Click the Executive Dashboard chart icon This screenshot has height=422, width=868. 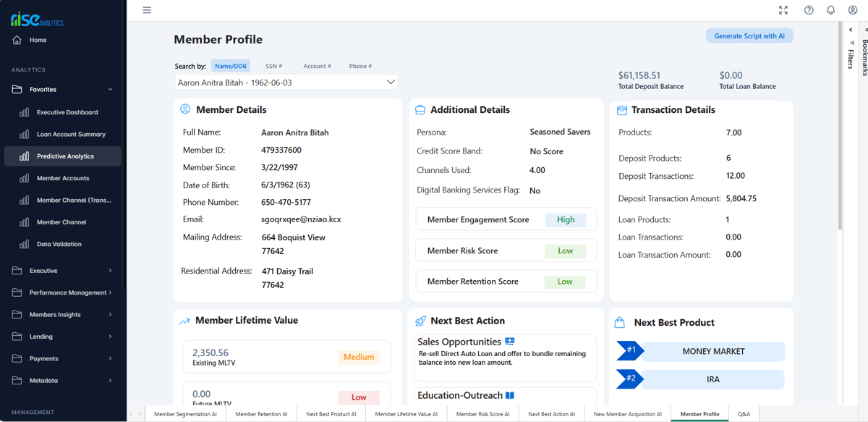[25, 112]
